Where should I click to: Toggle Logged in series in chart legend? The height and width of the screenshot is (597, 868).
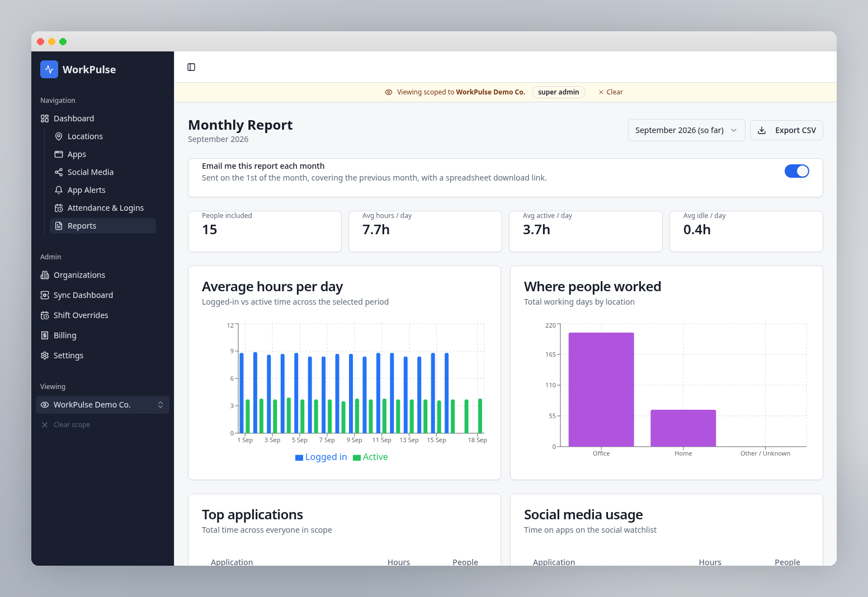(x=321, y=457)
